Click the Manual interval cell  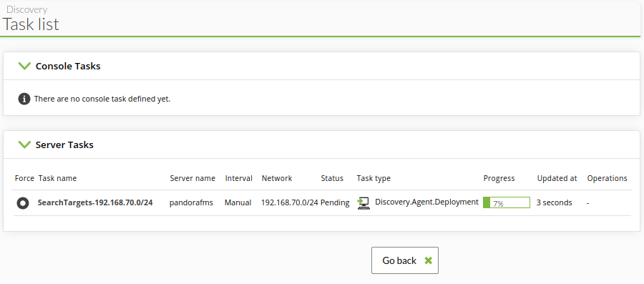238,202
